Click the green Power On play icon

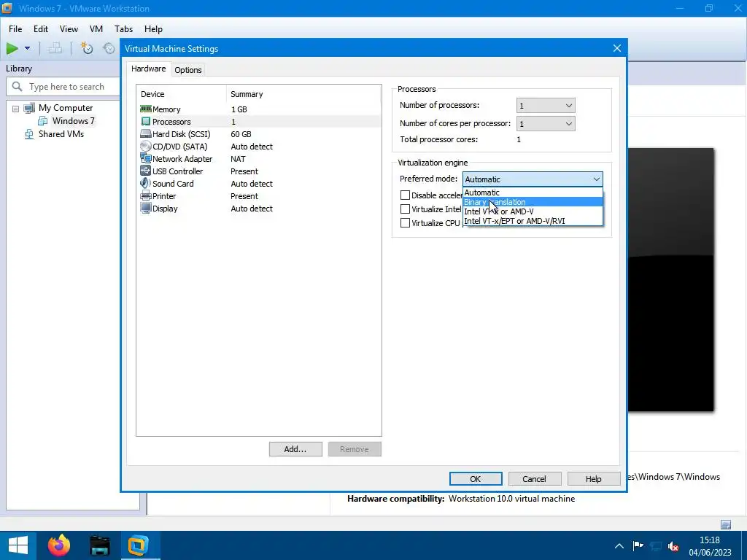[12, 48]
